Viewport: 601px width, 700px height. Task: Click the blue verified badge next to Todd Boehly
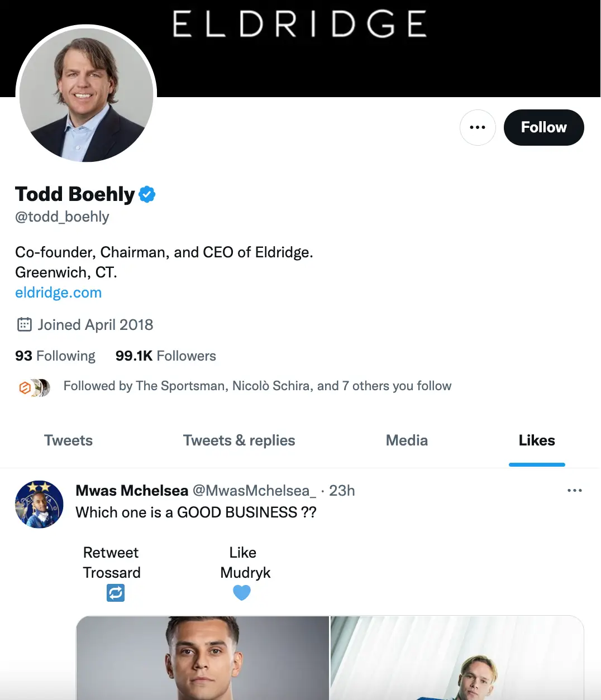pyautogui.click(x=147, y=194)
